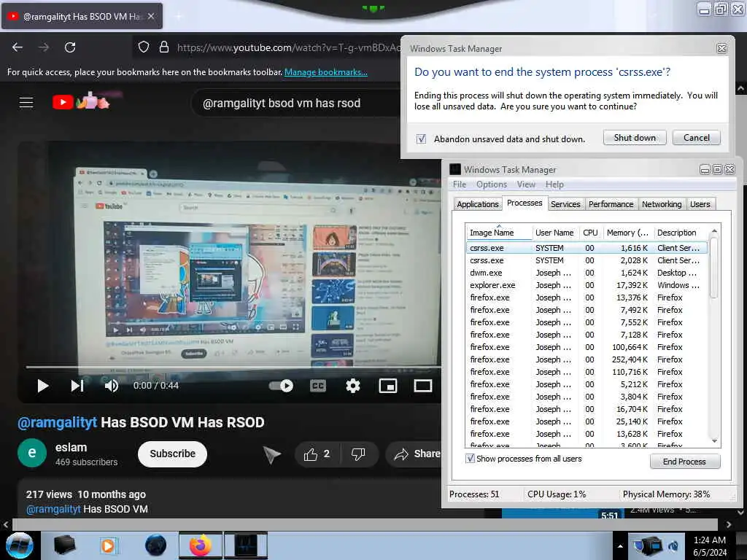747x560 pixels.
Task: Open media player taskbar icon
Action: 109,545
